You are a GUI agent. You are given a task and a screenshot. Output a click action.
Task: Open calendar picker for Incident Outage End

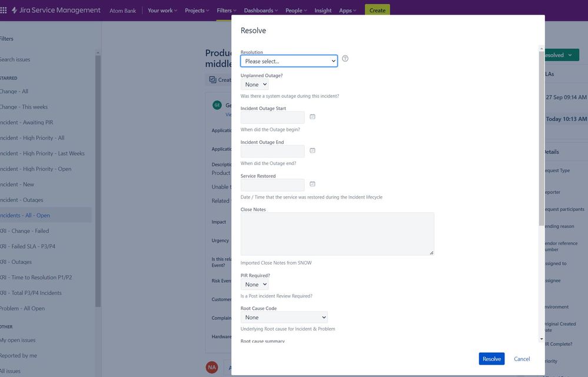(x=313, y=150)
